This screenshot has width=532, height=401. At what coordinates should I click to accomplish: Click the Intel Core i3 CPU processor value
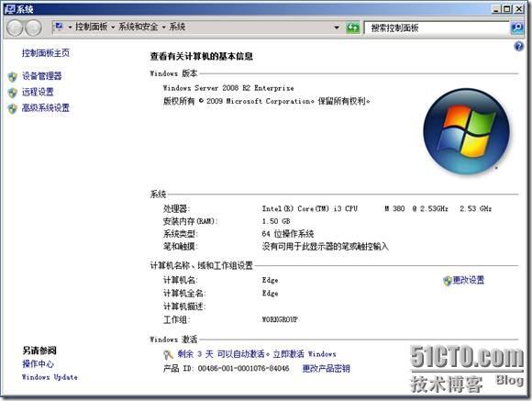coord(377,208)
